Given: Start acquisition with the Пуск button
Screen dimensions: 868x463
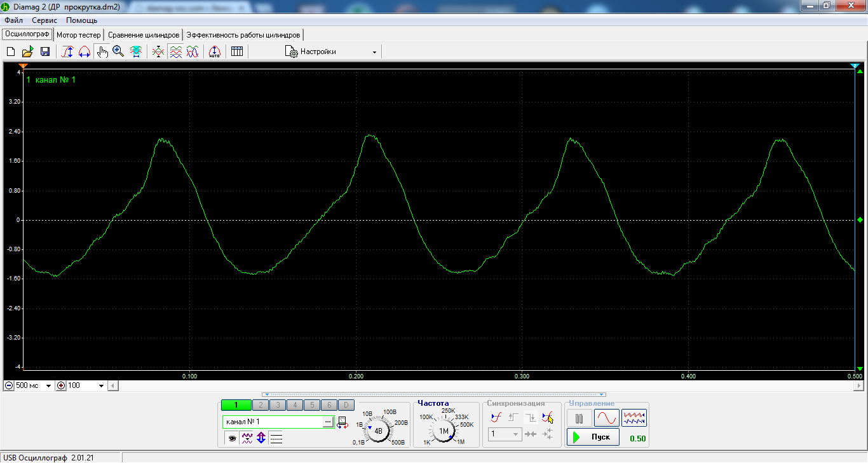Looking at the screenshot, I should tap(593, 437).
